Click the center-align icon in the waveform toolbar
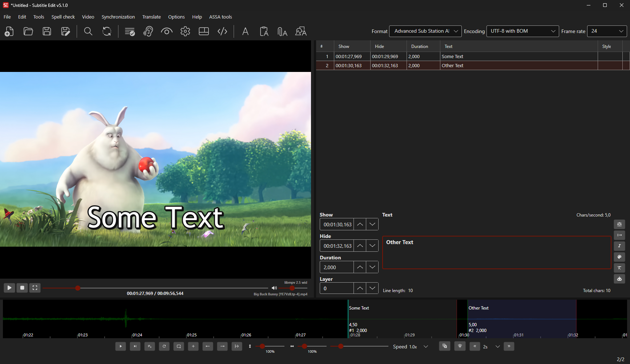 [x=460, y=346]
